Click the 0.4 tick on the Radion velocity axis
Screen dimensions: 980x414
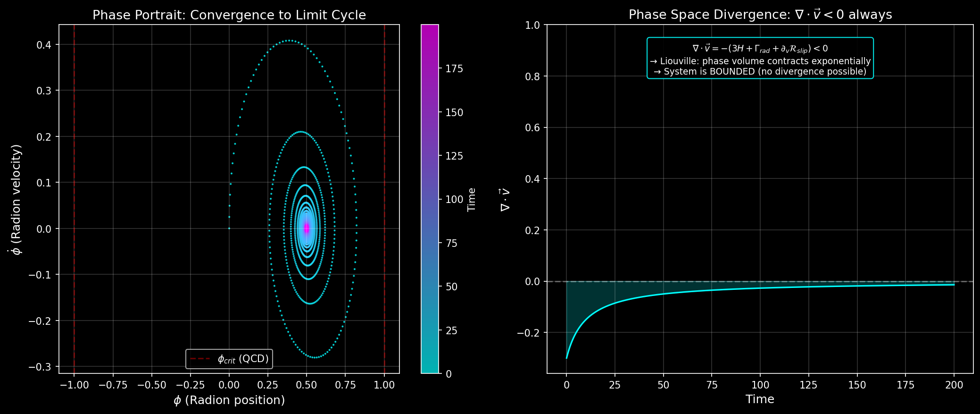[45, 45]
